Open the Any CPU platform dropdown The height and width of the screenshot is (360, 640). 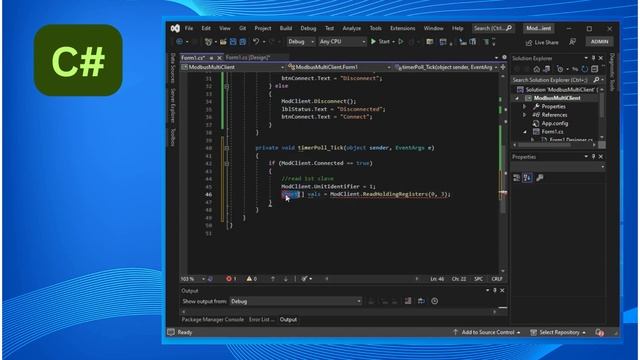click(x=342, y=42)
